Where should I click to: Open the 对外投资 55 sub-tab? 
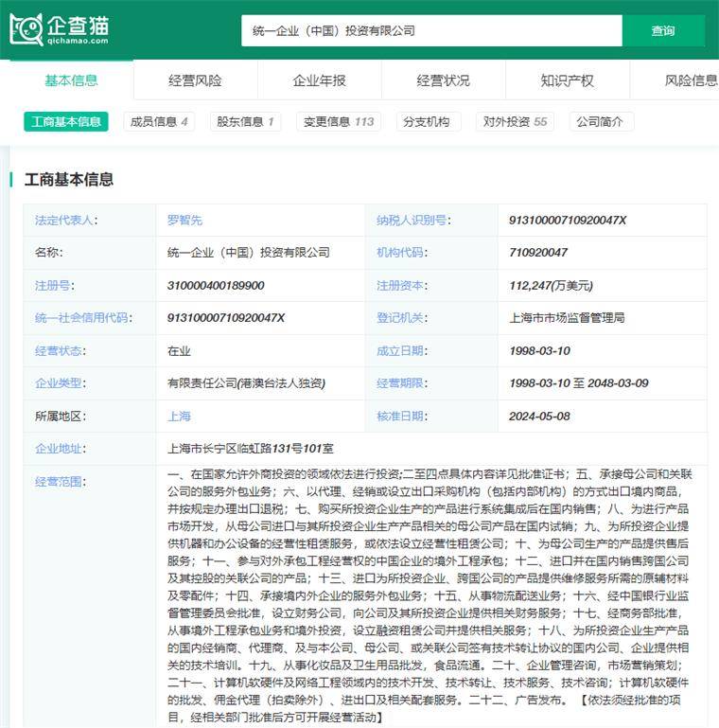click(515, 121)
